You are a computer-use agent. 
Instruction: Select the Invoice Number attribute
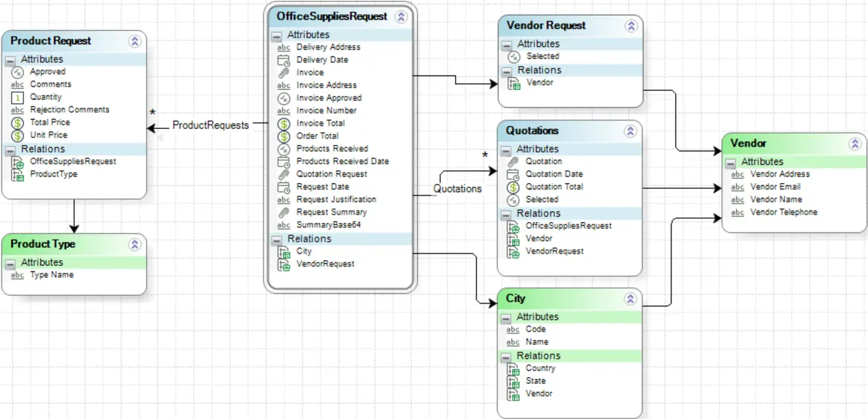click(x=327, y=111)
